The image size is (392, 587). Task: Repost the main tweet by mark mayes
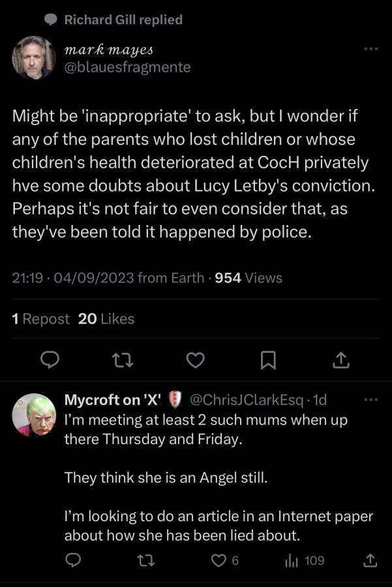[123, 360]
